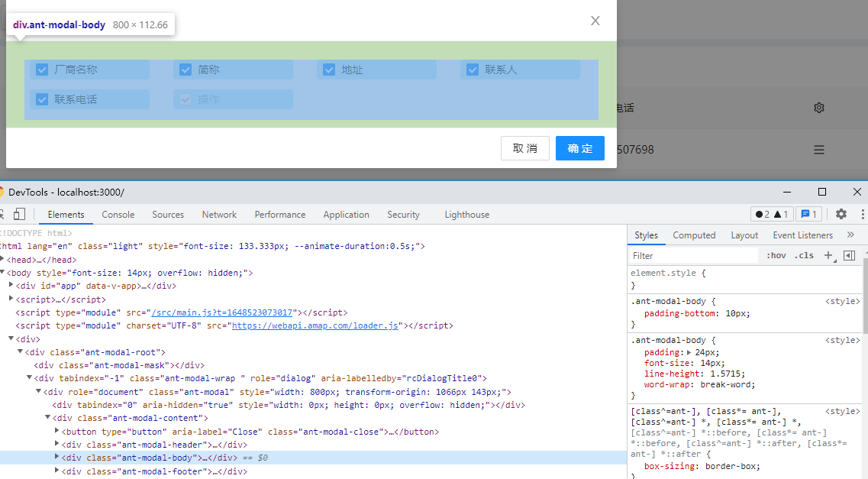This screenshot has height=479, width=868.
Task: Click the 确定 confirm button
Action: (579, 148)
